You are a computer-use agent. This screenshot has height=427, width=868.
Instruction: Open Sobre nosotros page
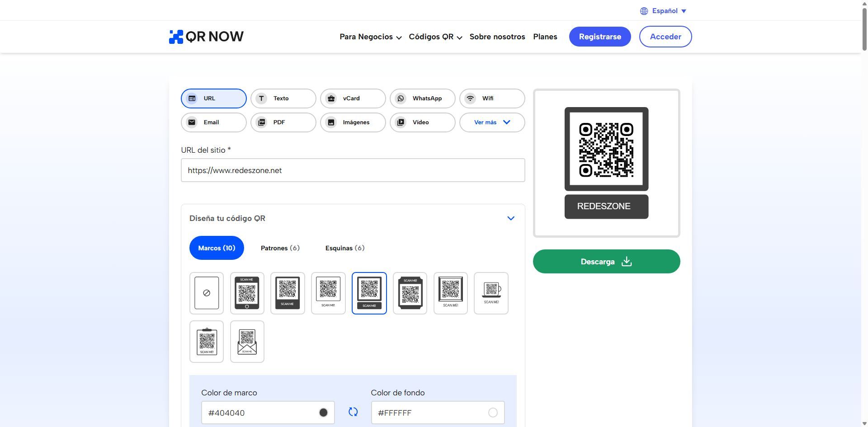pos(497,37)
